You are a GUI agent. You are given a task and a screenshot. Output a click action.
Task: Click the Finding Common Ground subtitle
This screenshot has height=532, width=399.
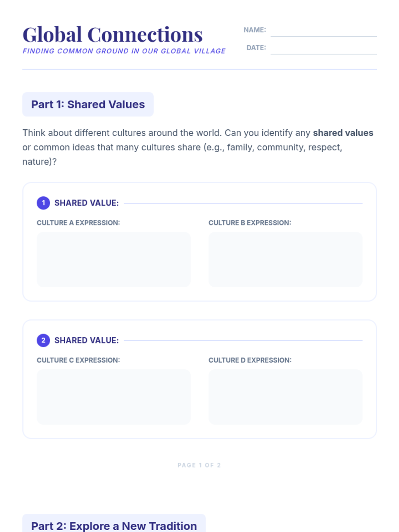[124, 51]
